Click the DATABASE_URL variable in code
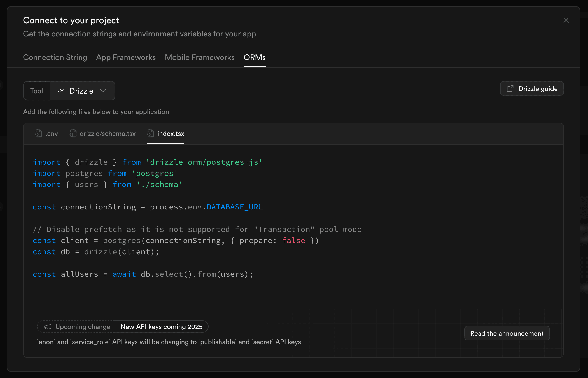Image resolution: width=588 pixels, height=378 pixels. [x=235, y=207]
